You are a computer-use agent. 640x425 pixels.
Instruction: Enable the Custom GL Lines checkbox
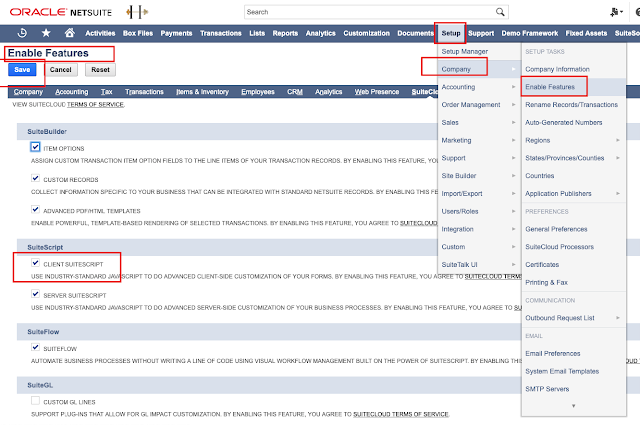tap(36, 401)
